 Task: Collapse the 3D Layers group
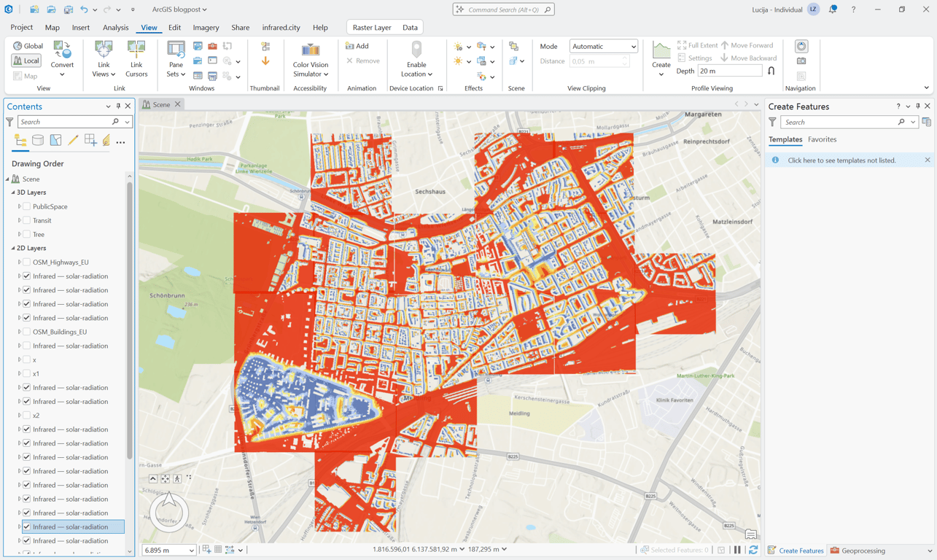point(13,192)
